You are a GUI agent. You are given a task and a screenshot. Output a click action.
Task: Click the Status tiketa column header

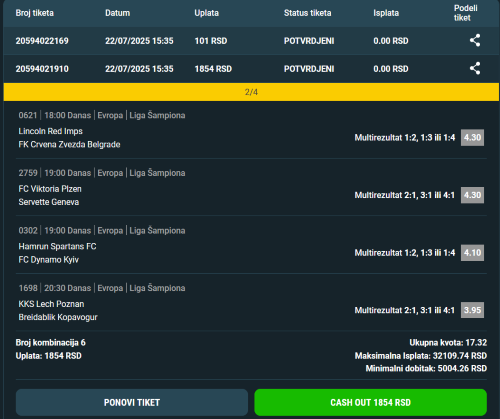(308, 13)
